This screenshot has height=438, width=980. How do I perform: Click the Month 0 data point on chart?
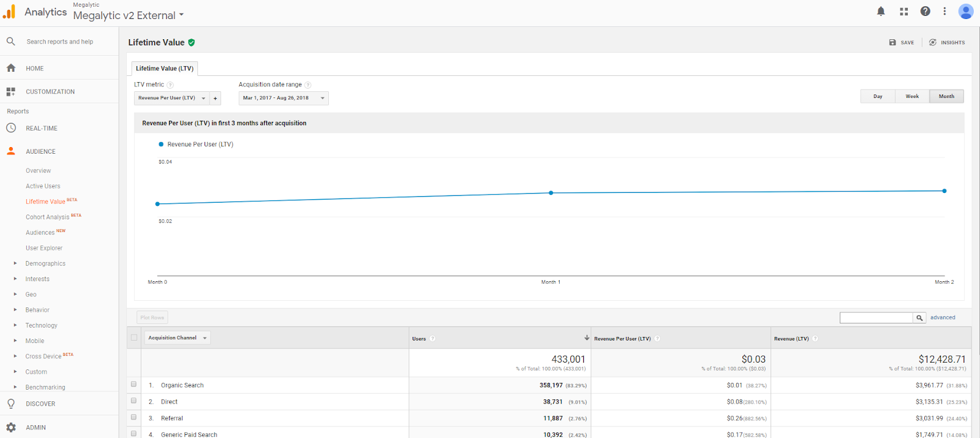pyautogui.click(x=157, y=204)
